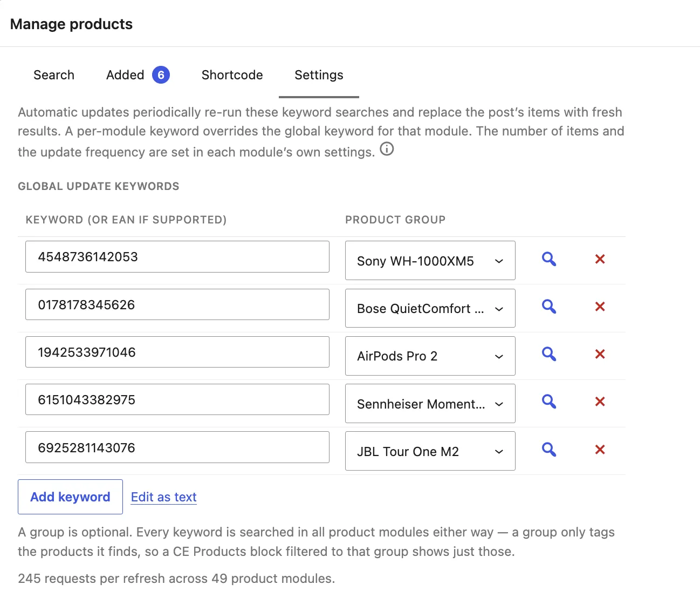Click the '245 requests per refresh' status line
Image resolution: width=700 pixels, height=598 pixels.
click(176, 579)
